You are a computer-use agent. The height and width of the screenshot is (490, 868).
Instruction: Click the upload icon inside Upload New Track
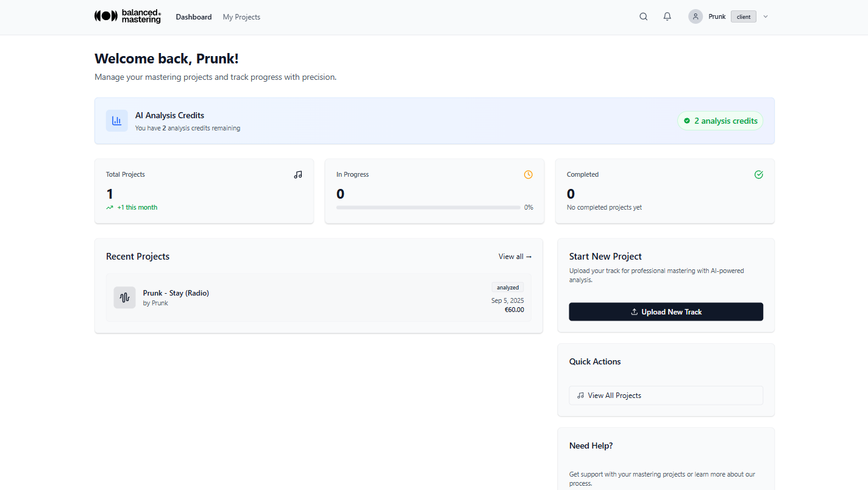coord(634,311)
